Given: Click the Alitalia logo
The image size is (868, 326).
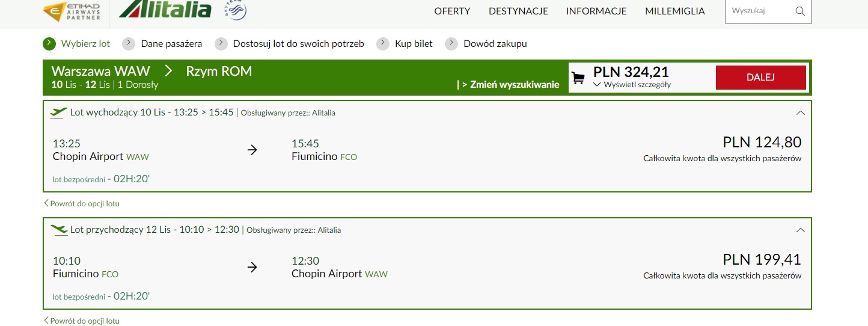Looking at the screenshot, I should click(165, 9).
